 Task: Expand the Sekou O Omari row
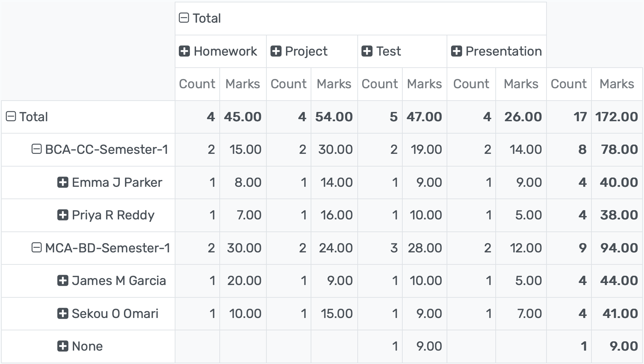pyautogui.click(x=62, y=313)
